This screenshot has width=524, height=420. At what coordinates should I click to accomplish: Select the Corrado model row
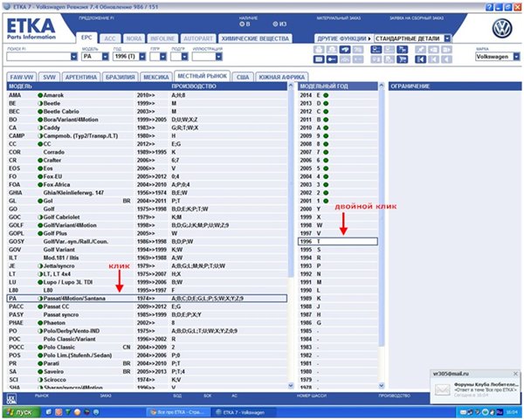pyautogui.click(x=147, y=152)
